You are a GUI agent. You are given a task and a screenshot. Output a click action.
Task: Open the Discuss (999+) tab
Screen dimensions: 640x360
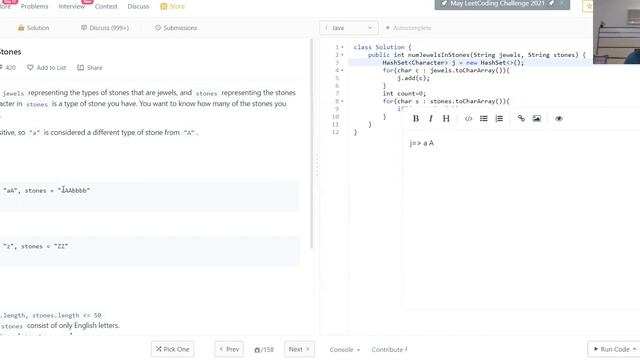point(105,28)
